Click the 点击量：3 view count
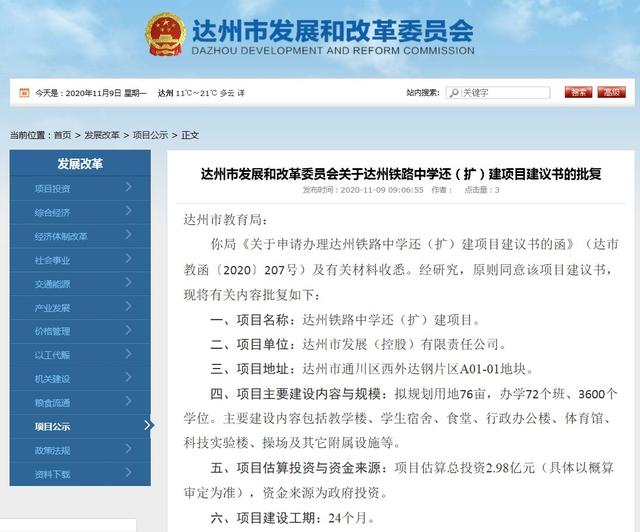The image size is (640, 532). (x=482, y=190)
